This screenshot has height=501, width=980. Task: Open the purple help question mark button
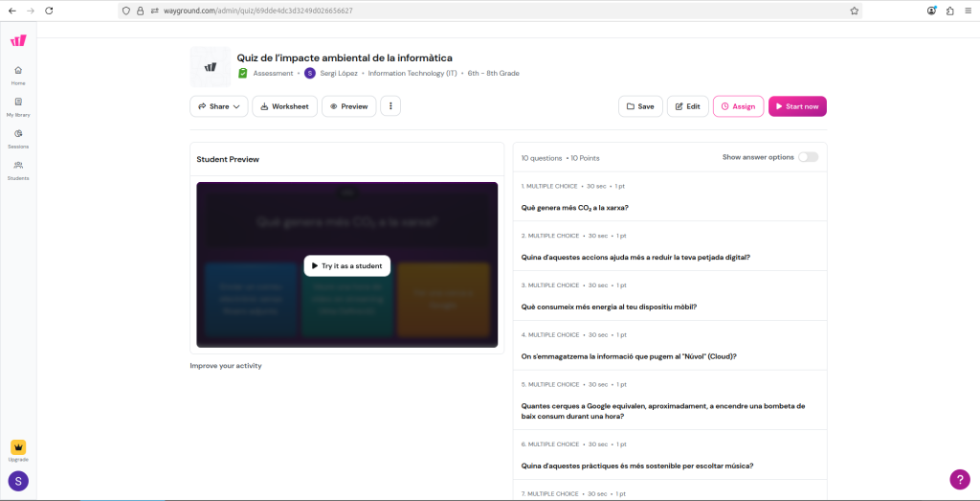(959, 479)
